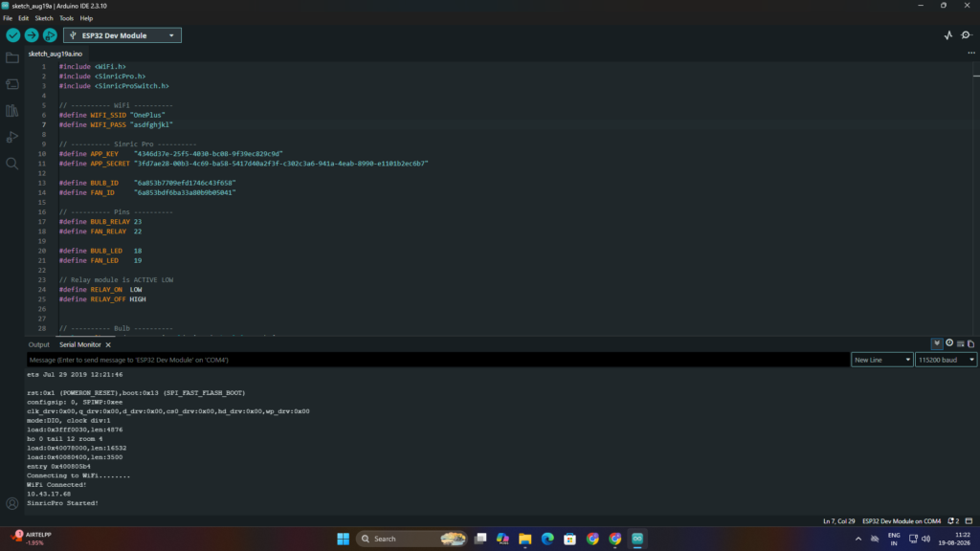This screenshot has height=551, width=980.
Task: Show hidden system tray icons
Action: (x=858, y=539)
